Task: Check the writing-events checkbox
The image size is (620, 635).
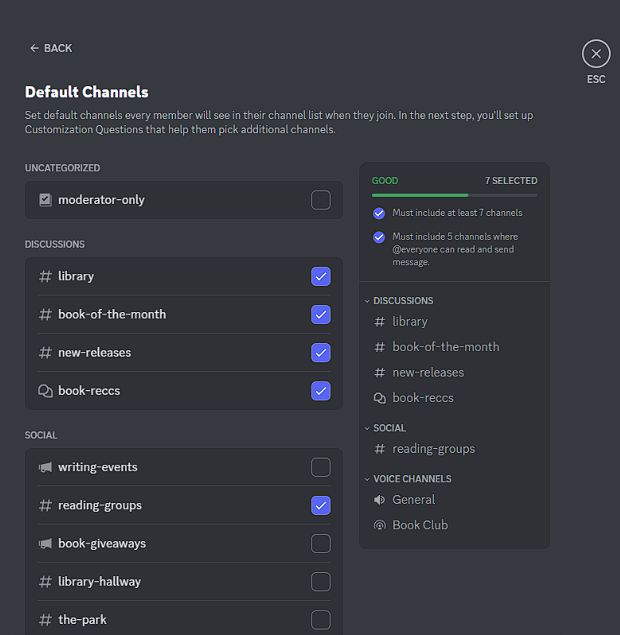Action: pyautogui.click(x=320, y=467)
